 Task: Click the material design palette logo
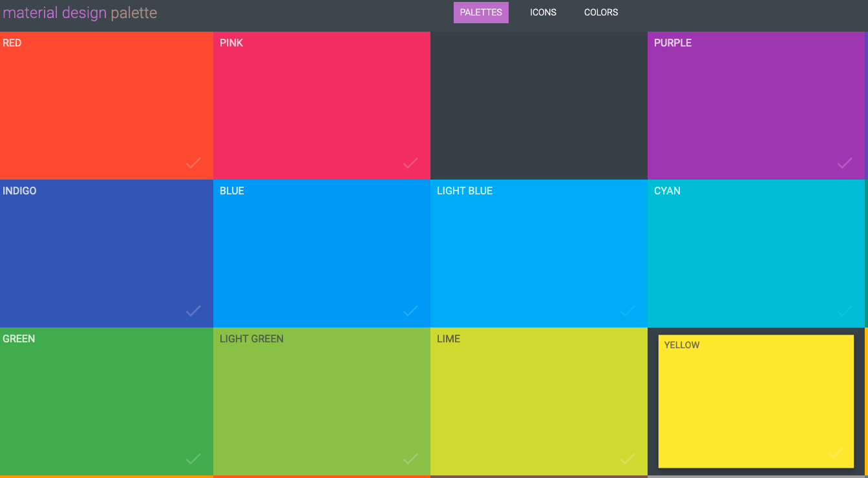point(80,12)
